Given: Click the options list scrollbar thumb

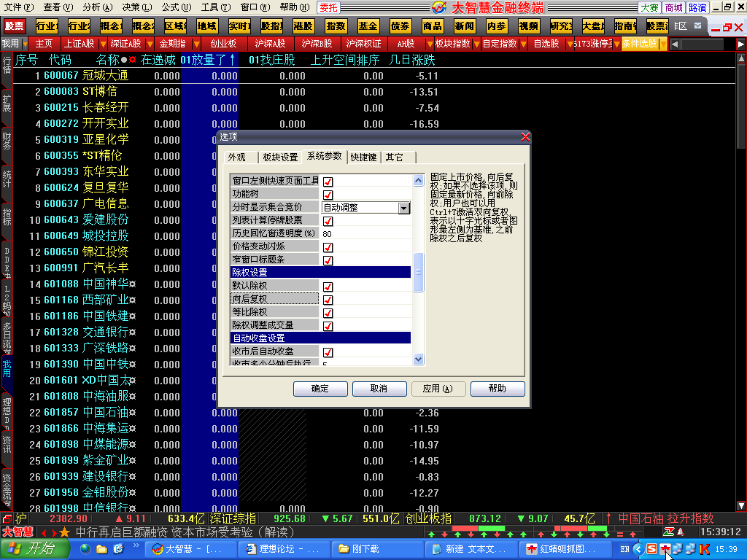Looking at the screenshot, I should (418, 272).
